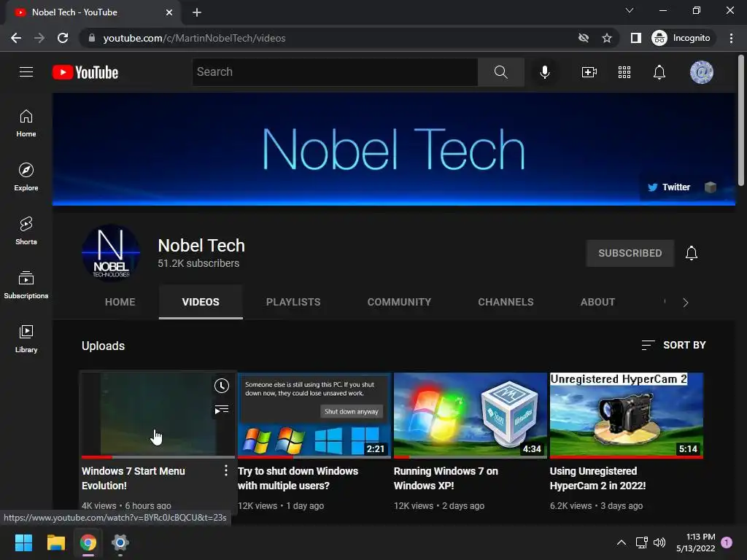747x560 pixels.
Task: Open the Create video icon
Action: coord(589,72)
